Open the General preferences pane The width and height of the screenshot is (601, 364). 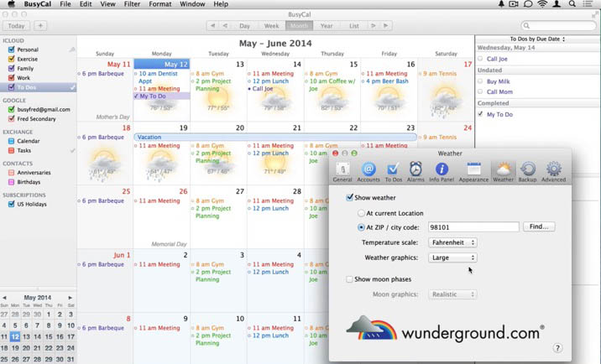[x=342, y=170]
